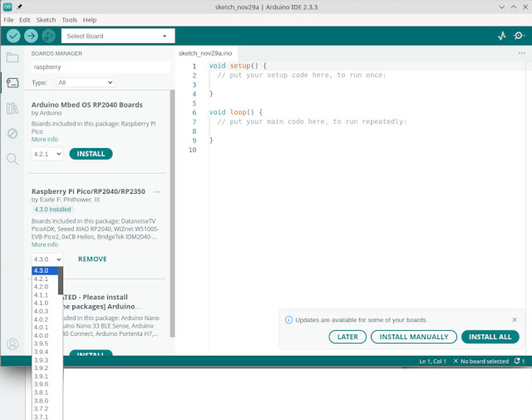
Task: Switch to sketch_nov29a.ino tab
Action: 205,53
